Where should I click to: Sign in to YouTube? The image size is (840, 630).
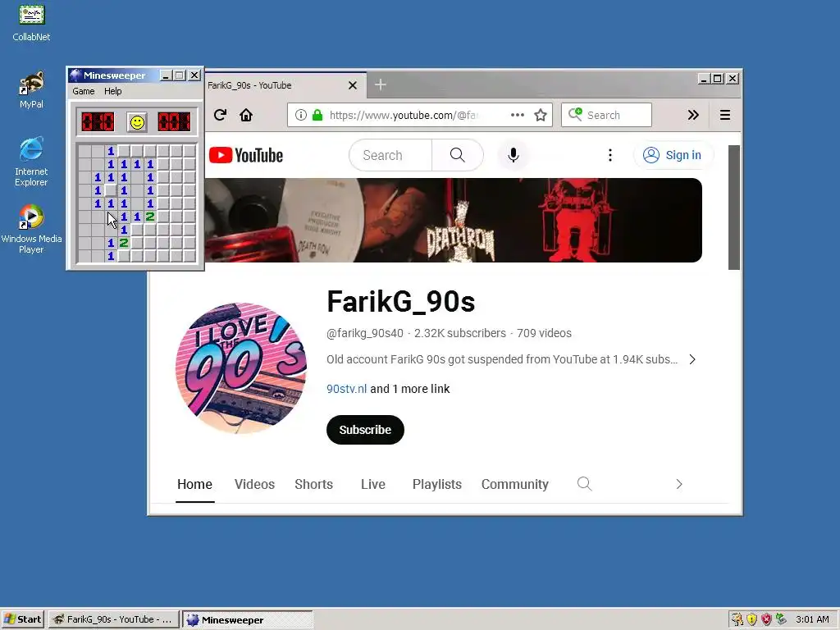[673, 155]
